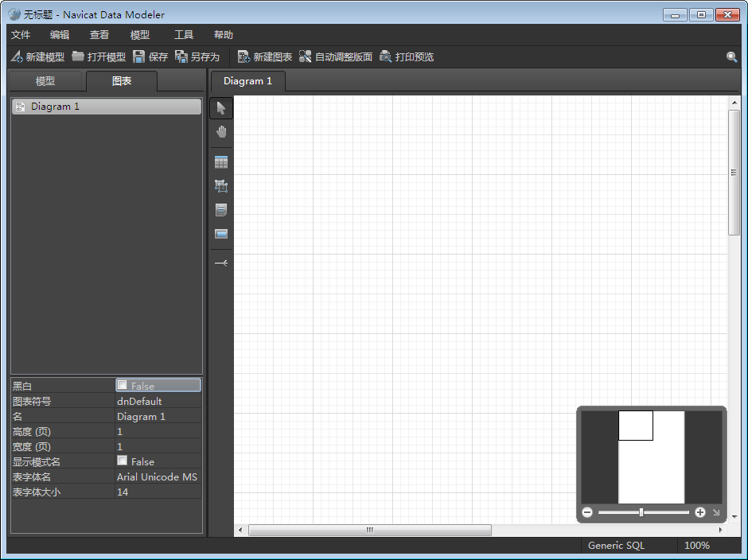Toggle the 黑白 False checkbox
Screen dimensions: 748x560
123,386
